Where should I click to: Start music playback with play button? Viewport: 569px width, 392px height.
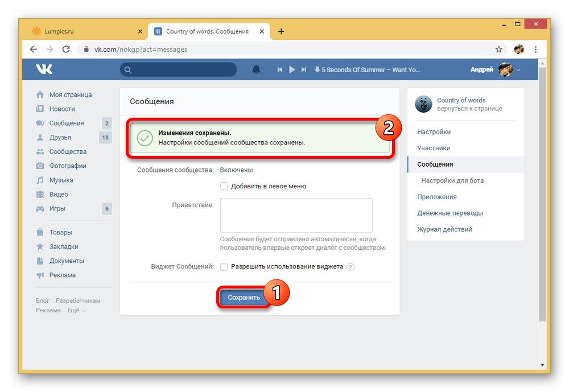point(292,69)
